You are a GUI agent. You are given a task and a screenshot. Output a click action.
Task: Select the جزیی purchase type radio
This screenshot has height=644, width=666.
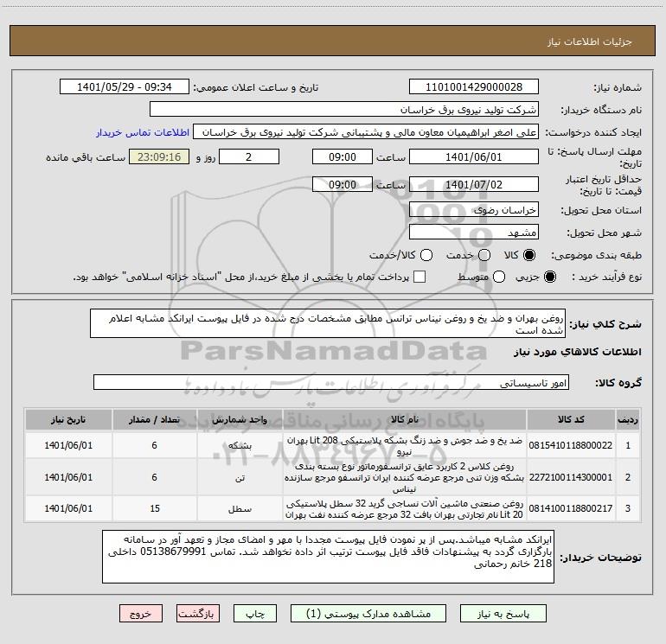coord(549,277)
